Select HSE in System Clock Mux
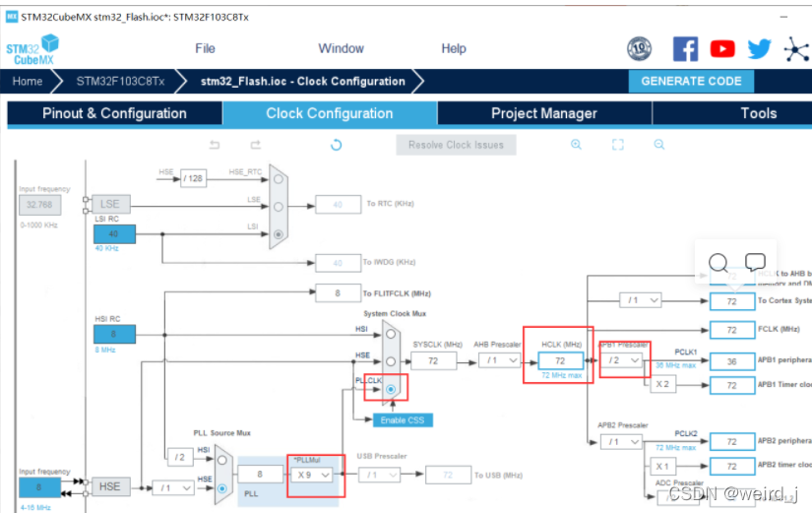 [391, 361]
